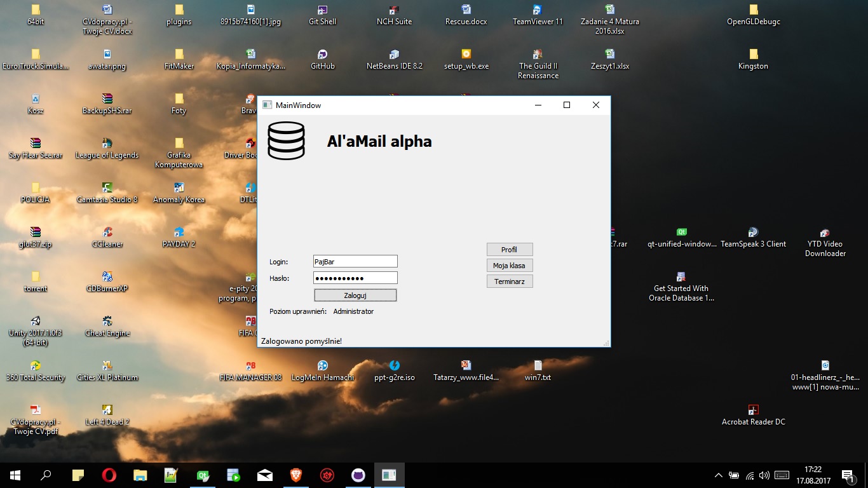This screenshot has height=488, width=868.
Task: Open the Windows Start menu
Action: click(15, 475)
